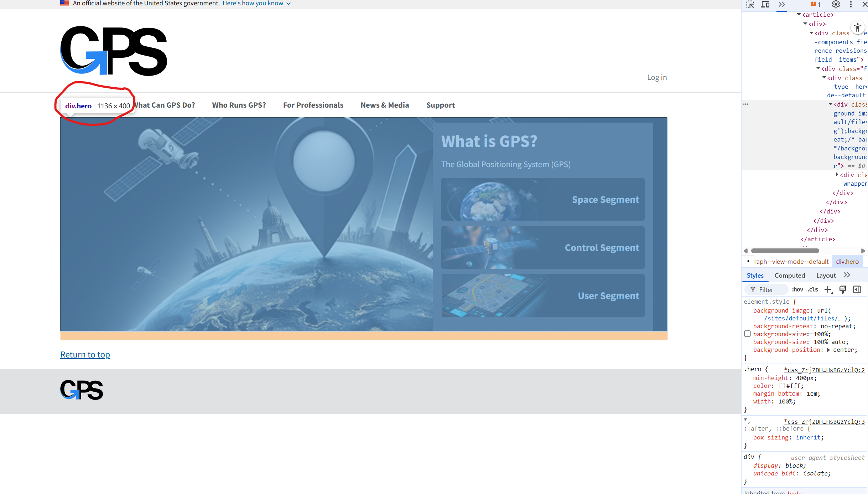Add a new style rule with plus icon
The image size is (868, 494).
828,289
